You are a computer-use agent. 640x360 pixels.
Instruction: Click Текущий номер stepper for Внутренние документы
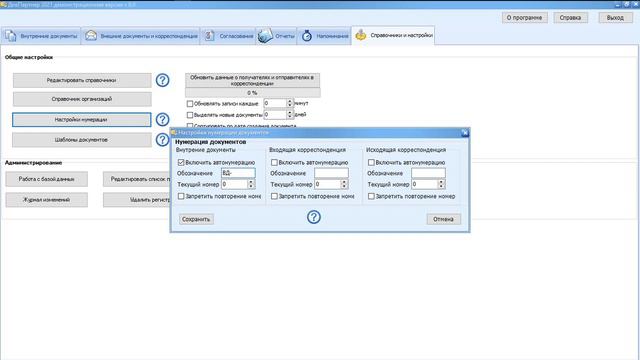(251, 184)
